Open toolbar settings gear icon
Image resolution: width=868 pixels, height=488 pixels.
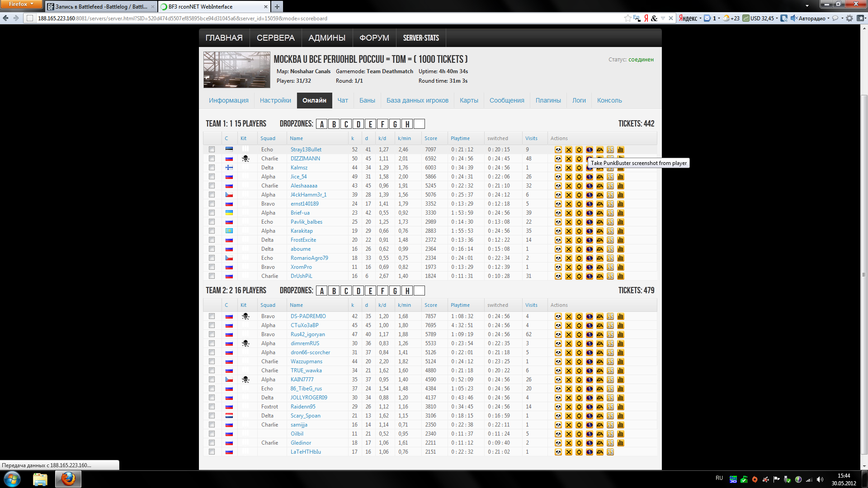point(849,19)
